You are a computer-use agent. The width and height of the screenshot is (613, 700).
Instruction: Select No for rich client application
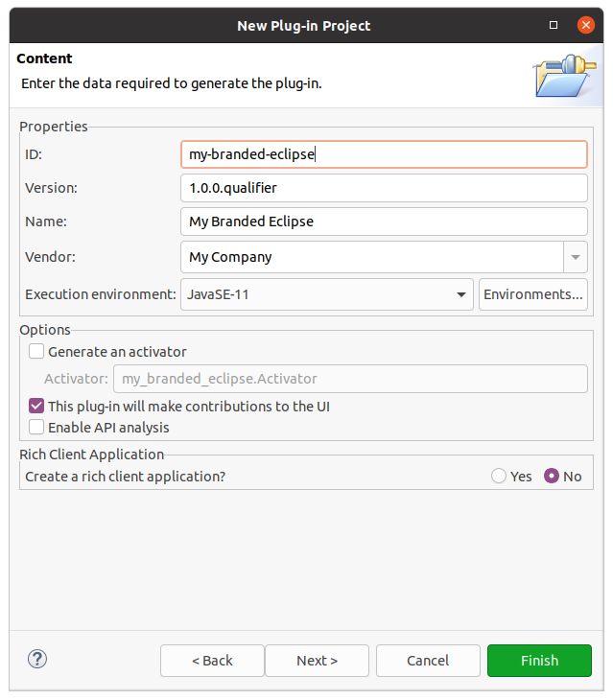click(x=552, y=477)
